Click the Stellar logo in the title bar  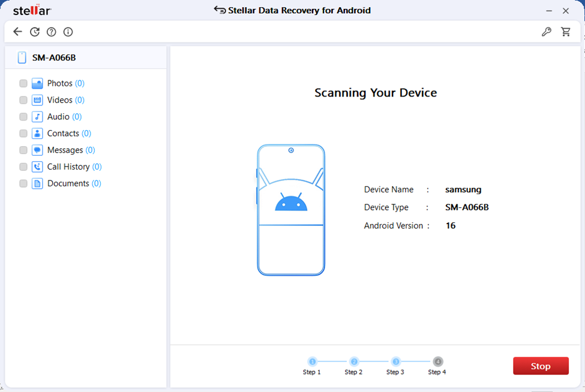[x=32, y=10]
